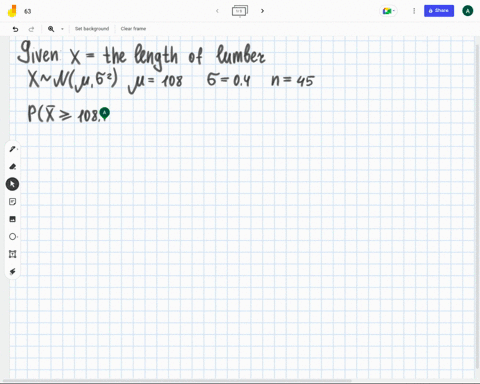Open the Jamboard home logo

12,11
